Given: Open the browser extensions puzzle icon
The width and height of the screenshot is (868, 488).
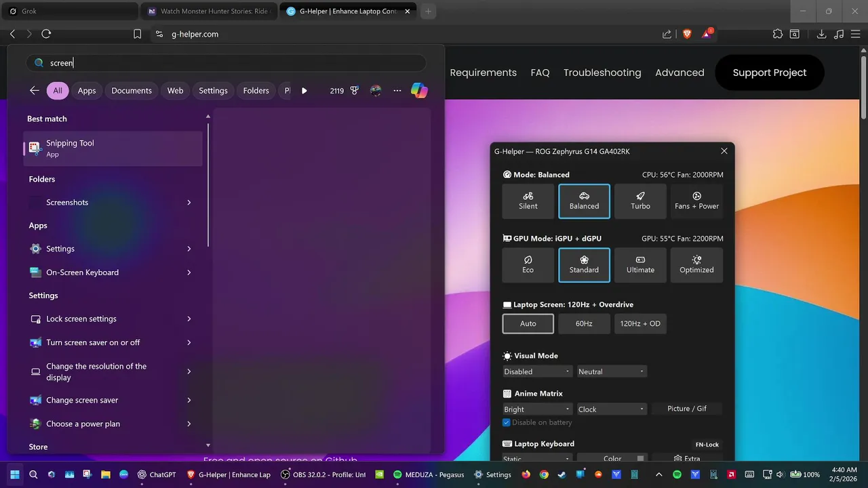Looking at the screenshot, I should 778,34.
